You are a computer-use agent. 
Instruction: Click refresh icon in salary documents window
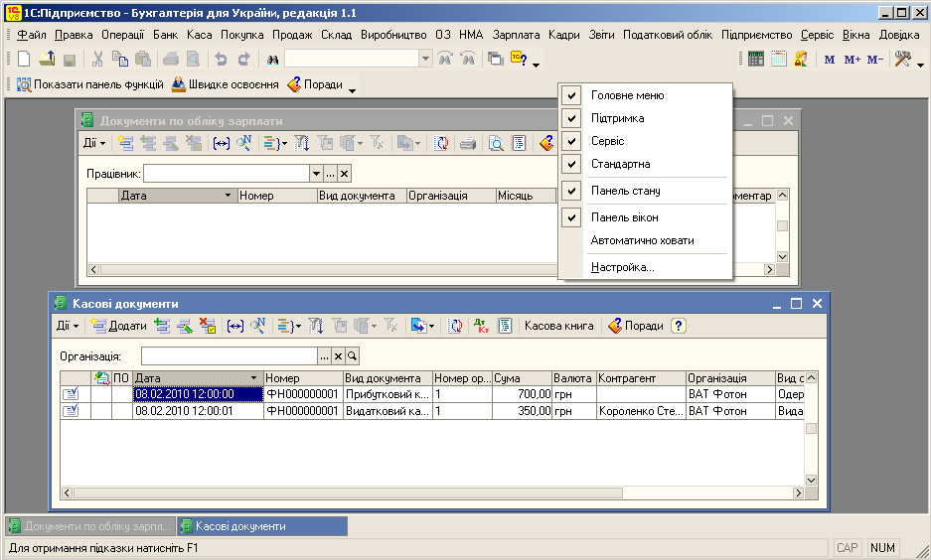441,143
